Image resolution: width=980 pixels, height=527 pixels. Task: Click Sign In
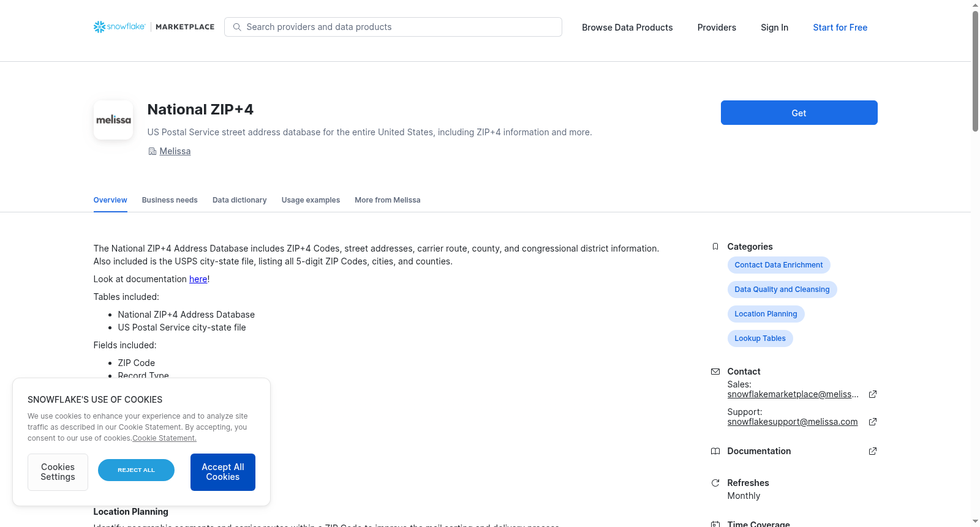(x=775, y=28)
